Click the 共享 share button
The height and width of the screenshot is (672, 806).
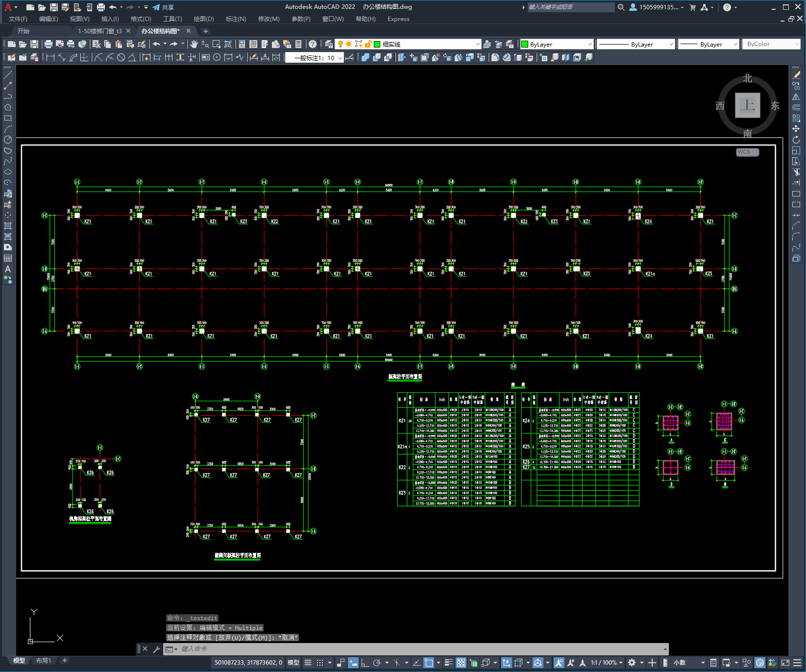164,7
